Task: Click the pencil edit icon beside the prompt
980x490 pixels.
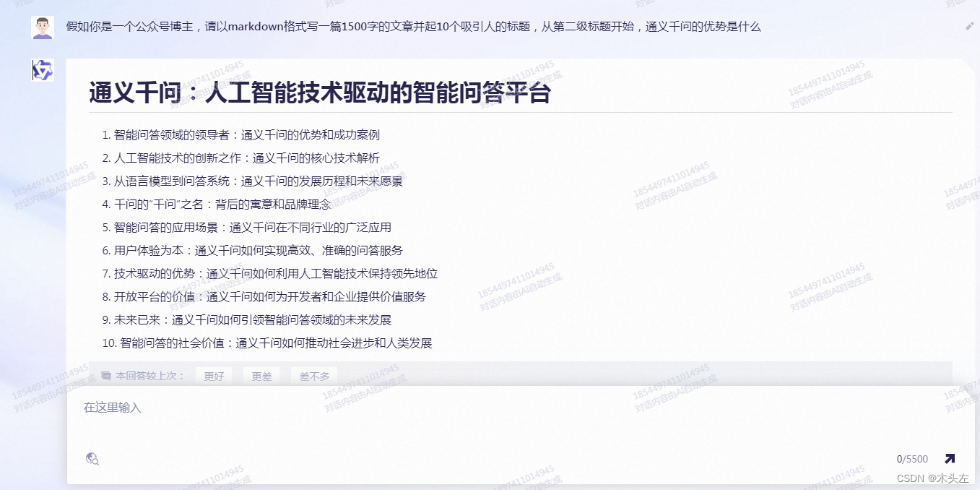Action: point(968,26)
